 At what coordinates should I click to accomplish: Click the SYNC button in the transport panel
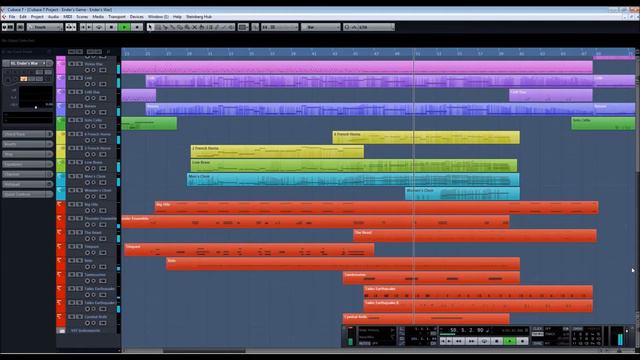pyautogui.click(x=538, y=344)
